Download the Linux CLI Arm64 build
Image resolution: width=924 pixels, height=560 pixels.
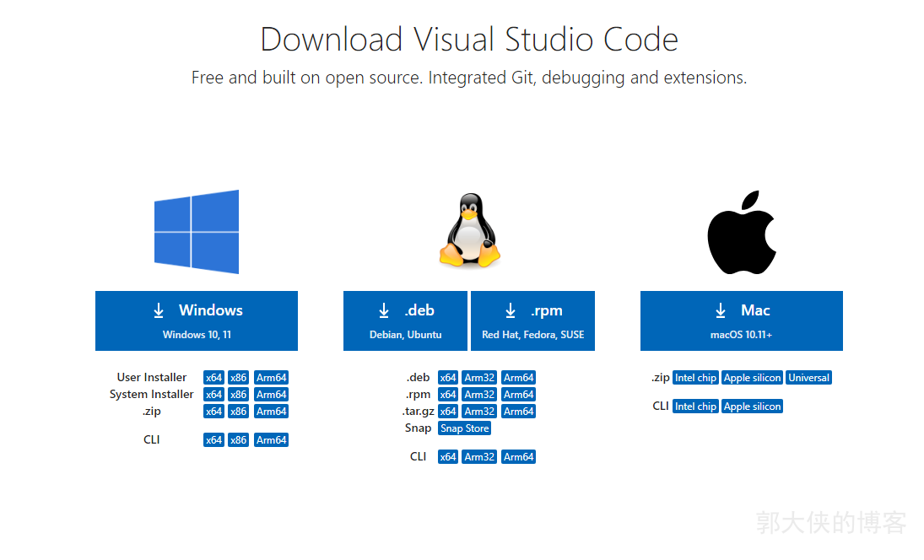pyautogui.click(x=519, y=457)
